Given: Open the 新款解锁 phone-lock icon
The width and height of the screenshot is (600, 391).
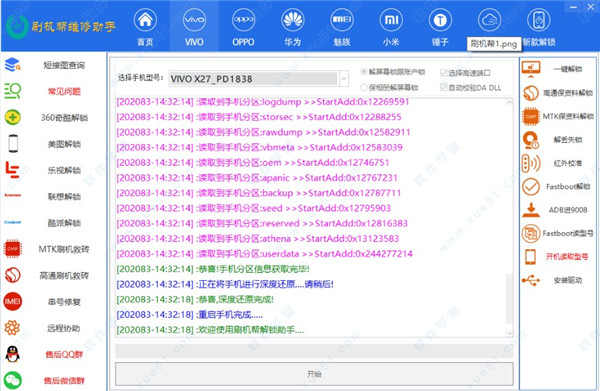Looking at the screenshot, I should tap(538, 20).
